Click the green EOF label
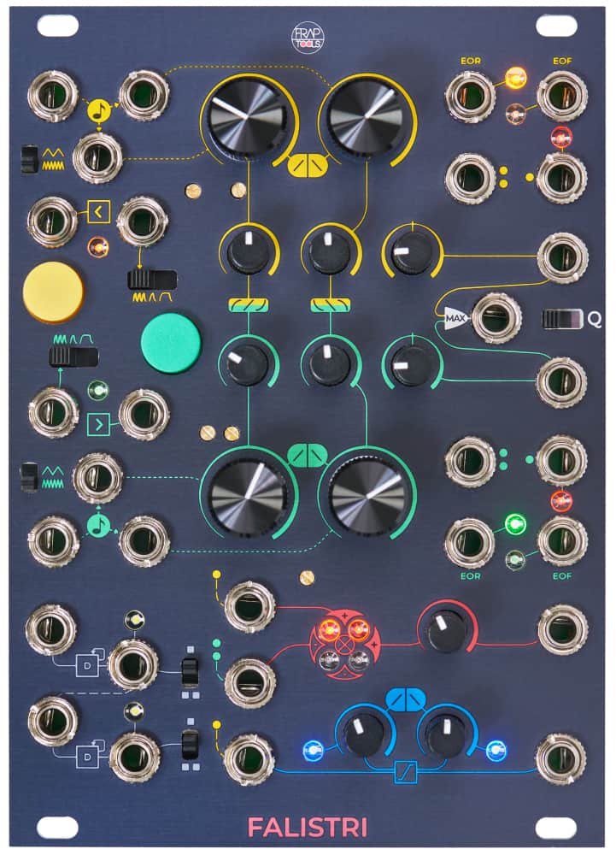Image resolution: width=616 pixels, height=855 pixels. [562, 575]
